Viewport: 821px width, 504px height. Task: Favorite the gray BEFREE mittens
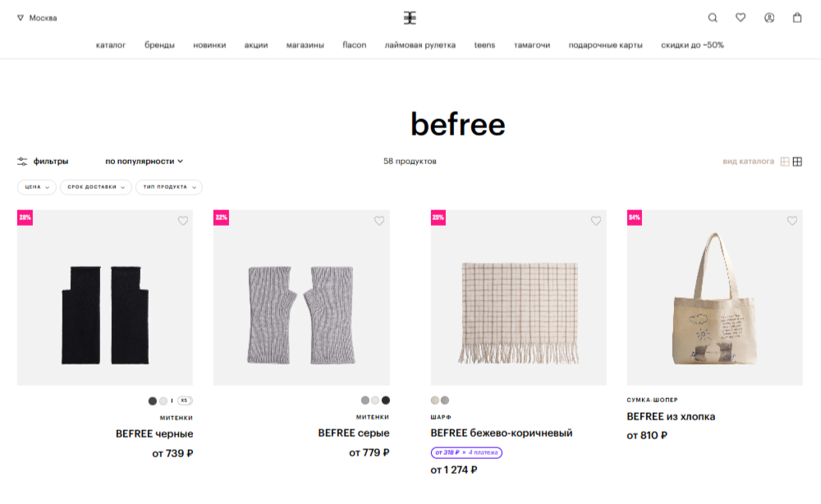pos(379,221)
